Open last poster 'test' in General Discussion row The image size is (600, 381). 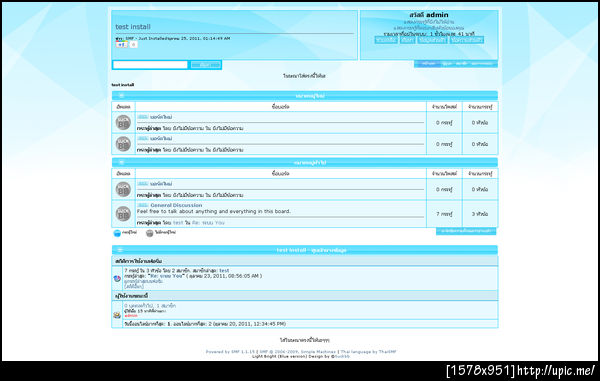[178, 223]
